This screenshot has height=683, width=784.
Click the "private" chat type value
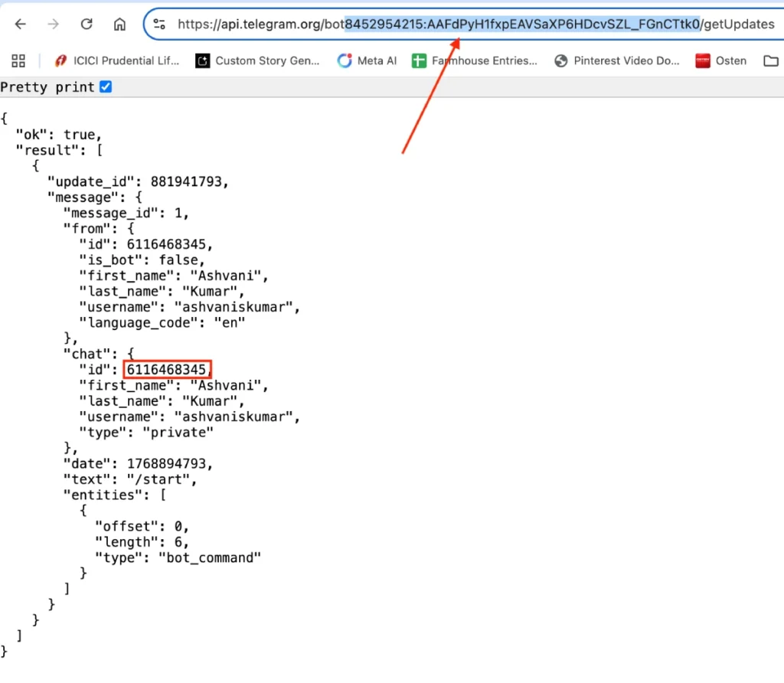coord(178,433)
